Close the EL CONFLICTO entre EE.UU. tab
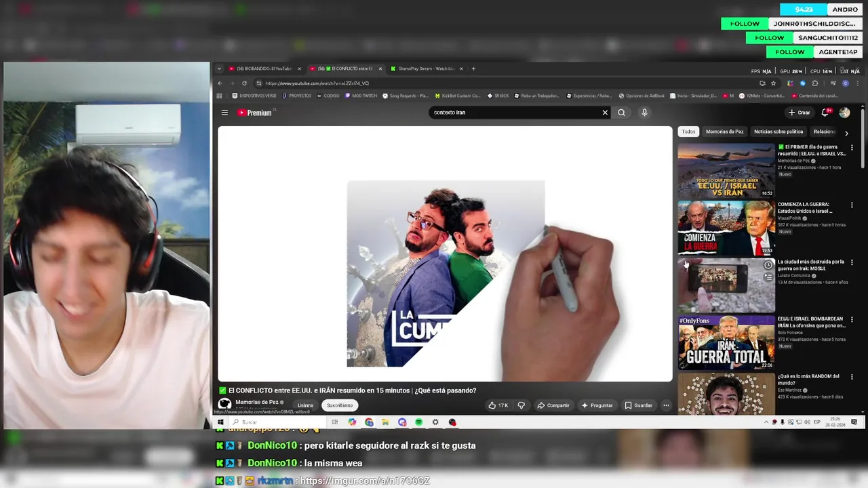 [380, 68]
